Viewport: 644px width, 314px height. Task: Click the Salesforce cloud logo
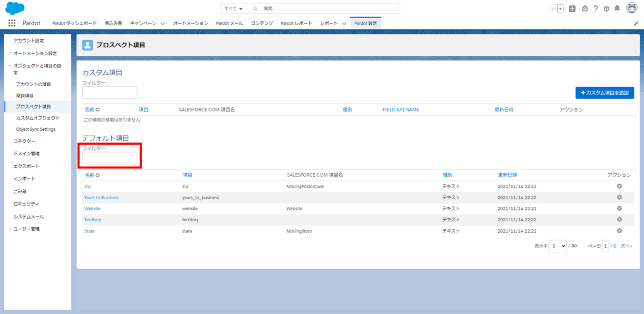point(14,8)
